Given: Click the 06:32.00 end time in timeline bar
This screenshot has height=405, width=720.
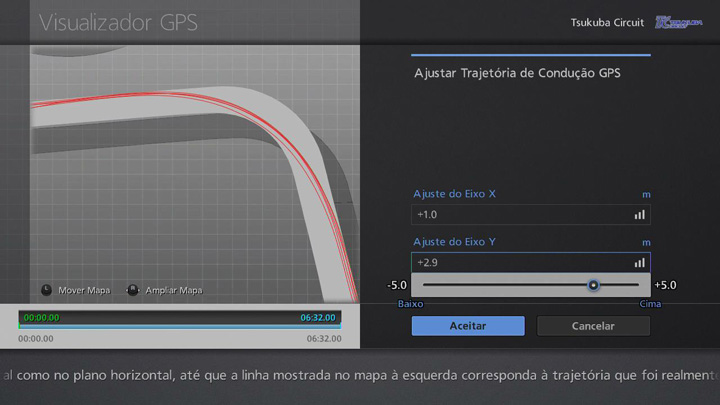Looking at the screenshot, I should (x=320, y=318).
